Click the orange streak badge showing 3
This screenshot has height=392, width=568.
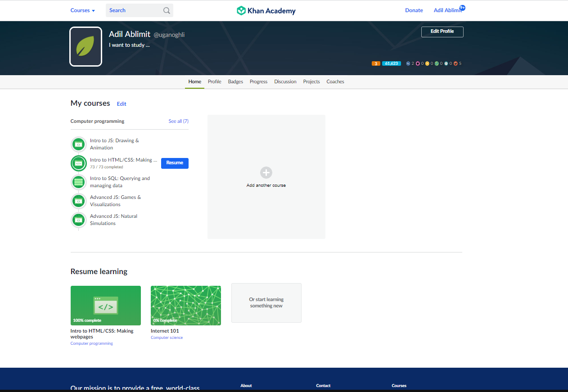pos(376,63)
